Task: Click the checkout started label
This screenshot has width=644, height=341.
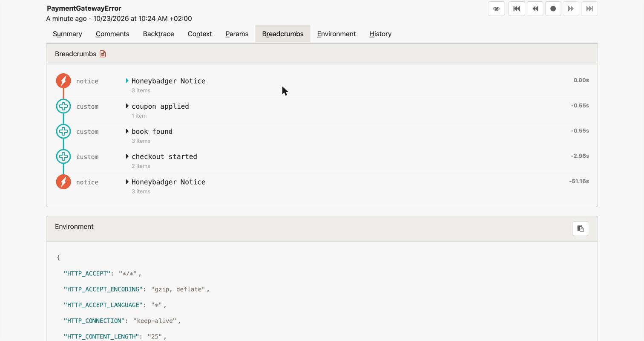Action: tap(164, 156)
